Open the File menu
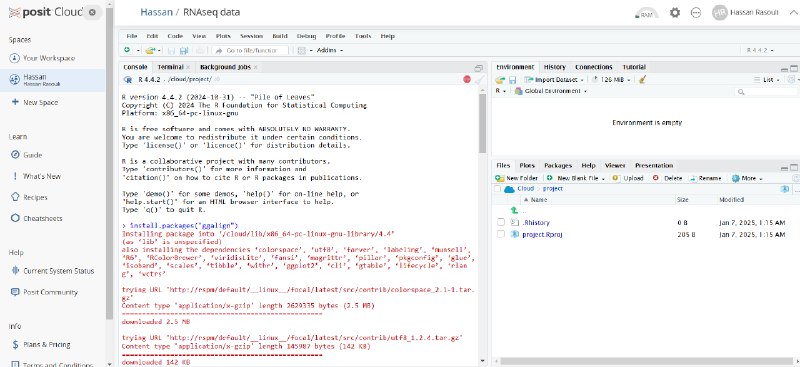The height and width of the screenshot is (367, 800). pos(132,36)
